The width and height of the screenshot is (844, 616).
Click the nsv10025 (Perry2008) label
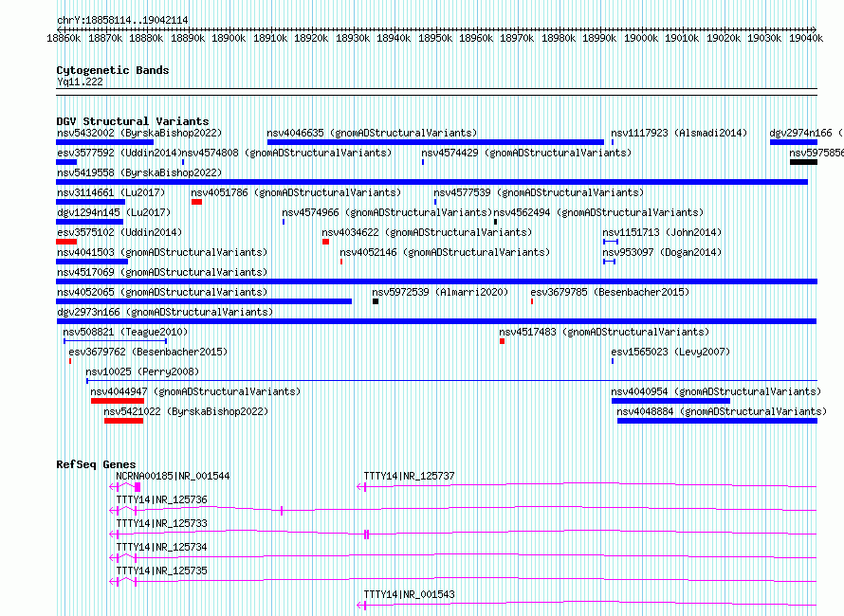(x=142, y=371)
